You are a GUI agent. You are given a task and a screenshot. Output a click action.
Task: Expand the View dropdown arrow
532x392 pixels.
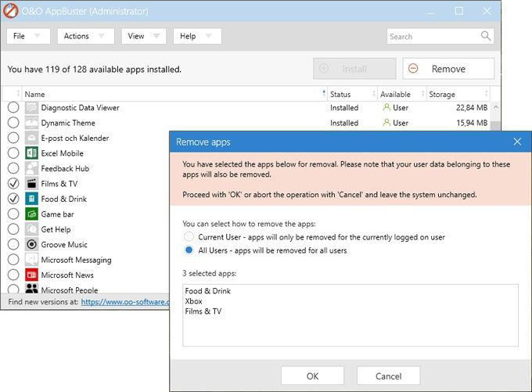[156, 36]
